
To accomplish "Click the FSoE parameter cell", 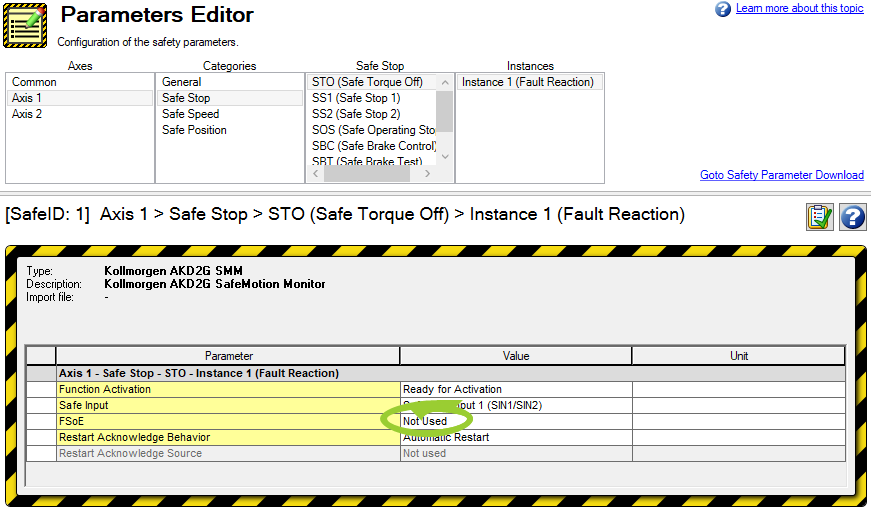I will click(228, 421).
